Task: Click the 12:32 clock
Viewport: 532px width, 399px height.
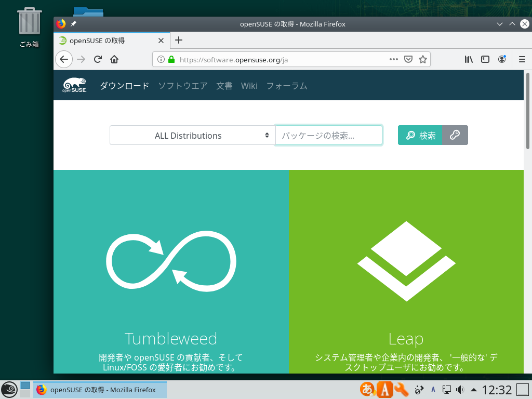Action: (497, 390)
